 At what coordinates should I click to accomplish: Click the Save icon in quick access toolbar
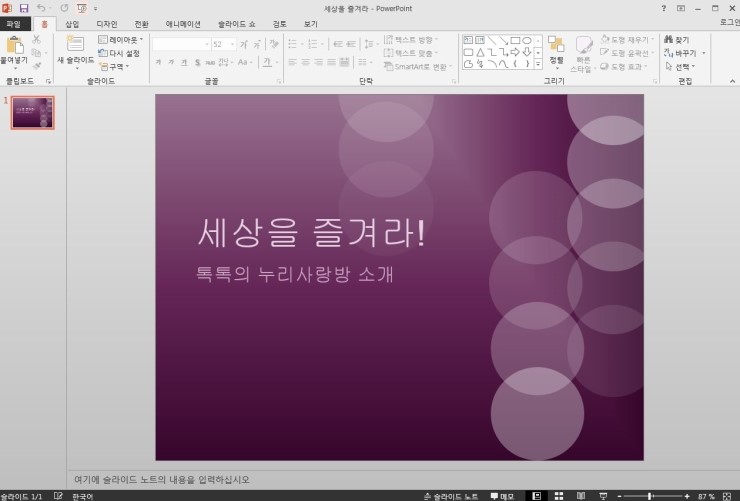[x=24, y=8]
